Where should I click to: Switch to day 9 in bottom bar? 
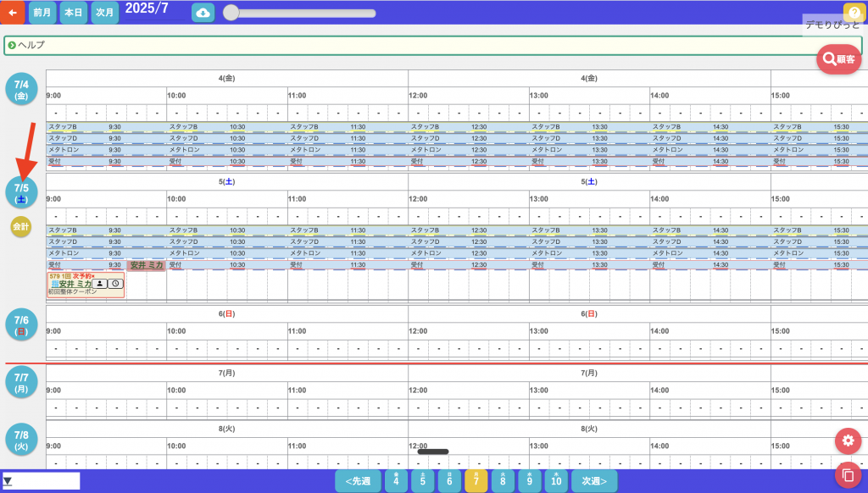point(529,480)
